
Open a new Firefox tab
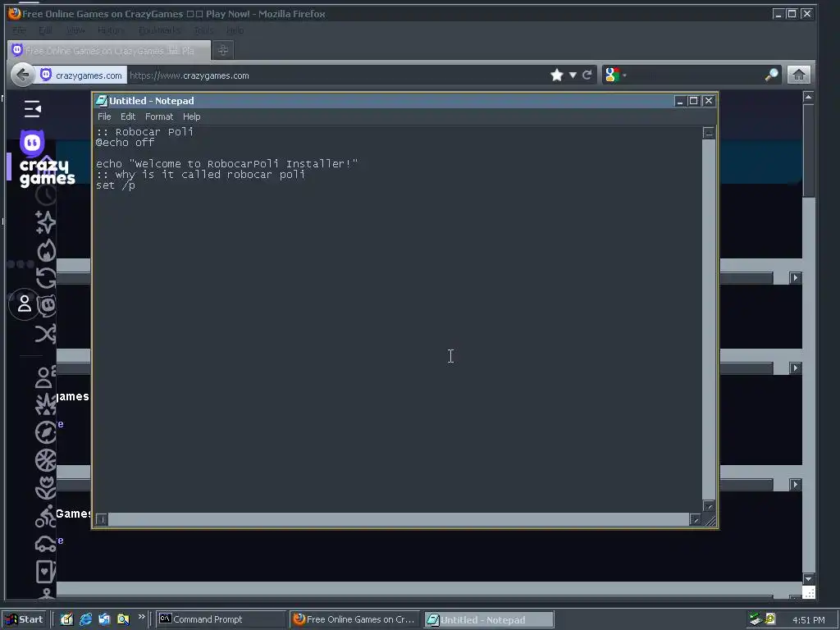[x=223, y=50]
